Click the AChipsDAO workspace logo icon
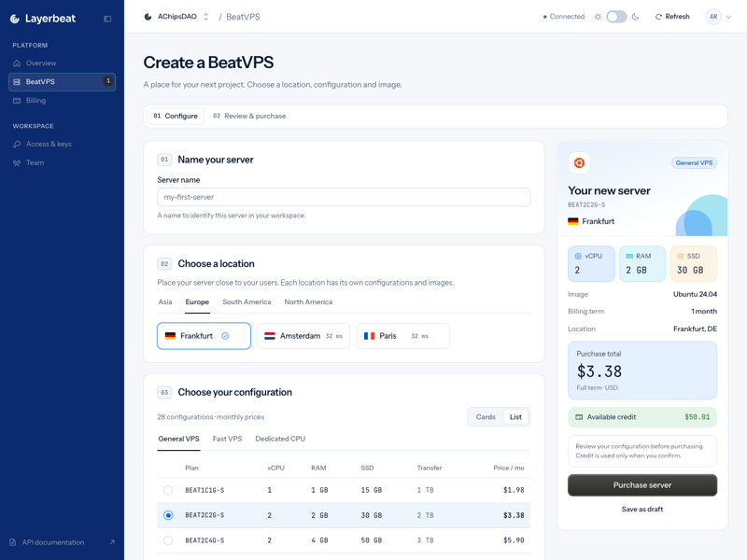The height and width of the screenshot is (560, 747). (x=148, y=17)
